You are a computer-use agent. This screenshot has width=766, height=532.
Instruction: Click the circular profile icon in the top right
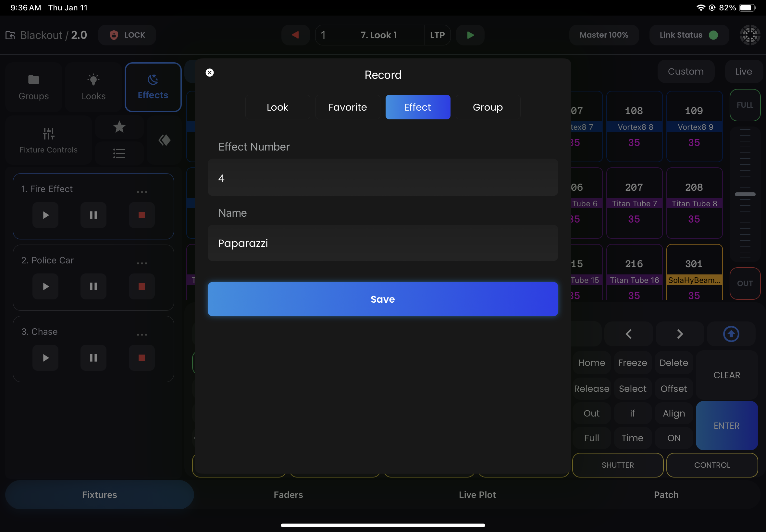point(750,35)
